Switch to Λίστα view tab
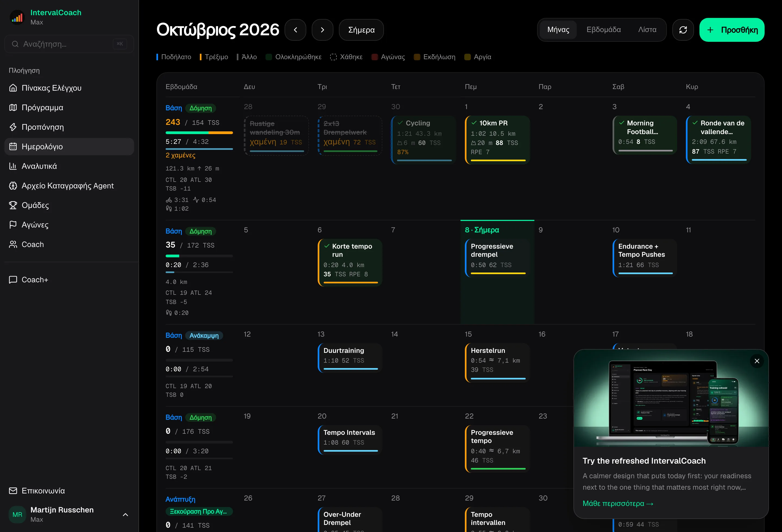Image resolution: width=782 pixels, height=532 pixels. pyautogui.click(x=647, y=30)
